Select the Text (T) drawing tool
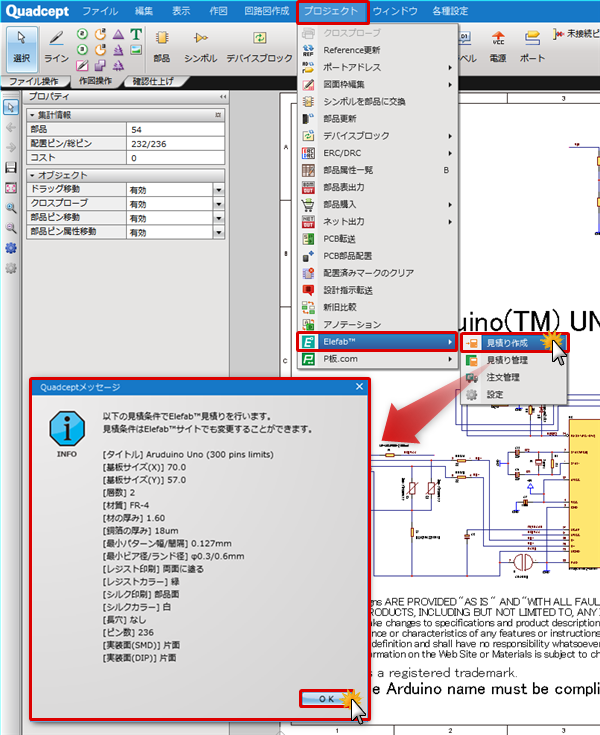600x735 pixels. (x=136, y=34)
